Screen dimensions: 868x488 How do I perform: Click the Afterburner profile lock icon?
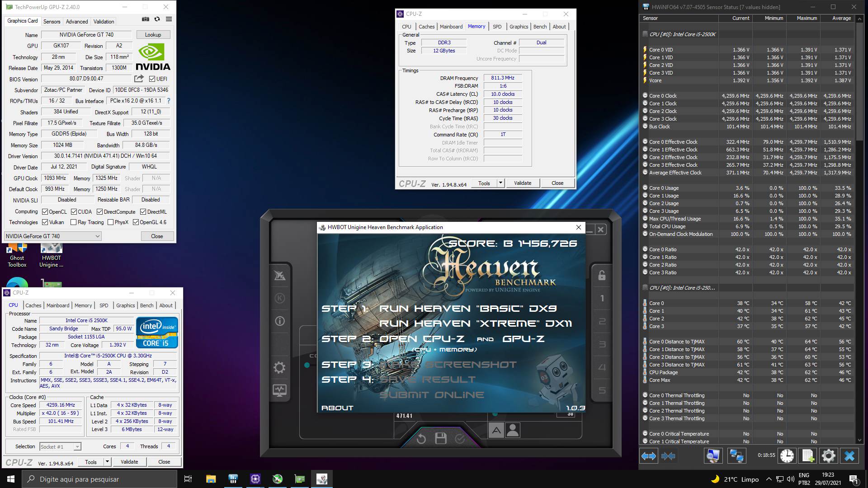[x=602, y=275]
